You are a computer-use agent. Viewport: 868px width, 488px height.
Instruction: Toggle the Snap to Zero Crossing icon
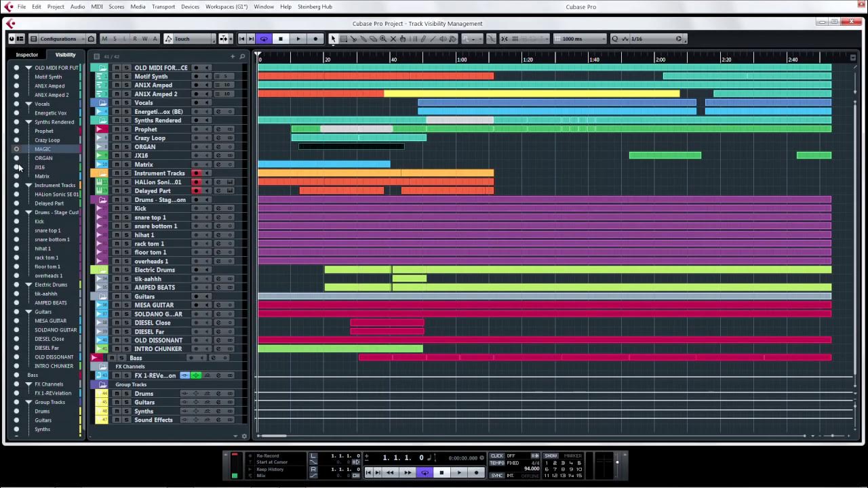492,39
